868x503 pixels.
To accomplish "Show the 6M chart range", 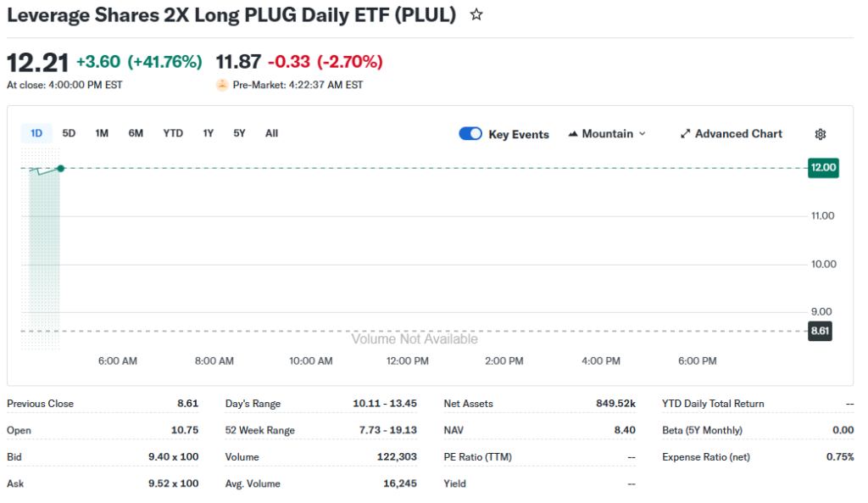I will click(x=136, y=133).
